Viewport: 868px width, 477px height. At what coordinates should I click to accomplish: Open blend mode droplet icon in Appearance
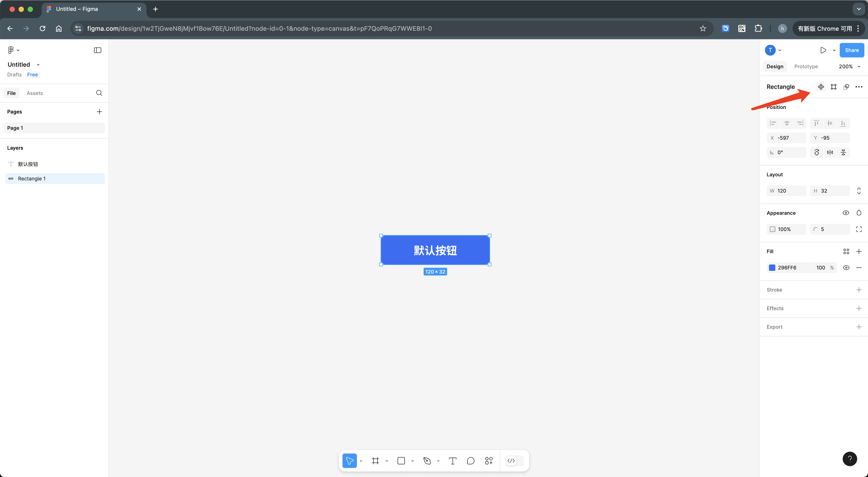pyautogui.click(x=859, y=213)
